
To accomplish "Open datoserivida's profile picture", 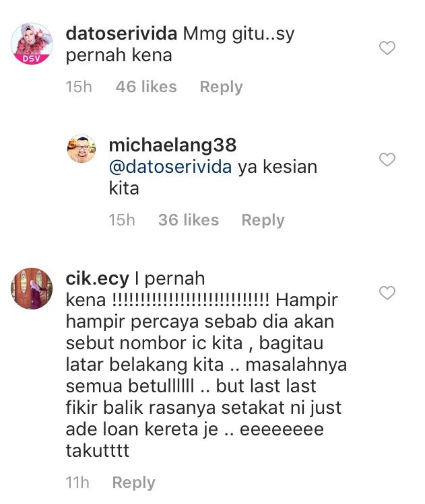I will pos(32,43).
